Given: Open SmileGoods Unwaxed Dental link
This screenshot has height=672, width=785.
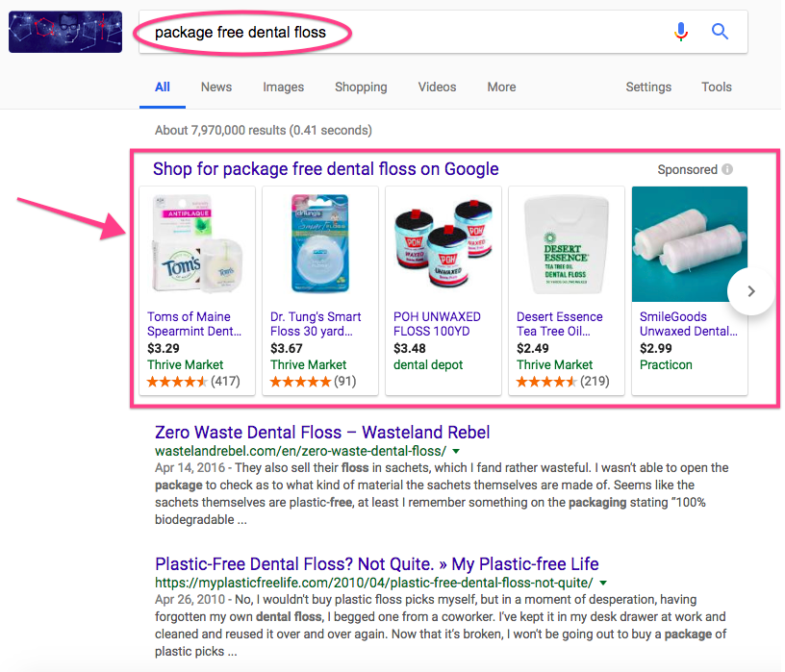Looking at the screenshot, I should (x=689, y=324).
